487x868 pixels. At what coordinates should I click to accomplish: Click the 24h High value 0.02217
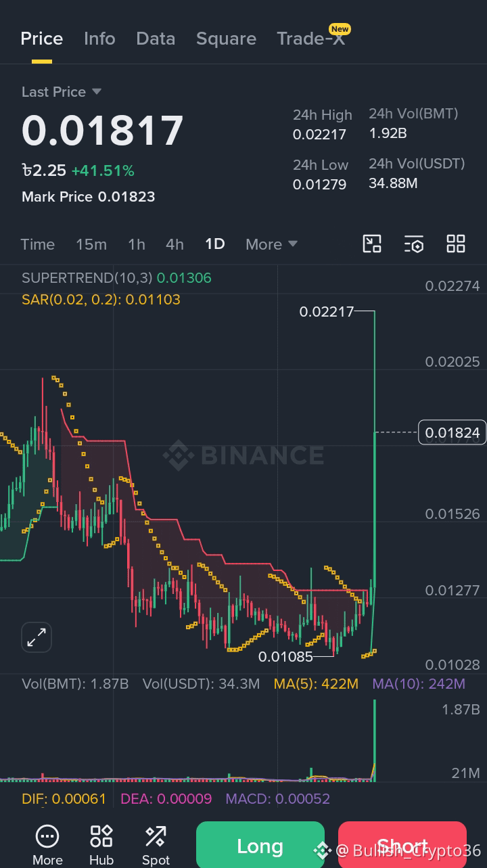tap(319, 135)
